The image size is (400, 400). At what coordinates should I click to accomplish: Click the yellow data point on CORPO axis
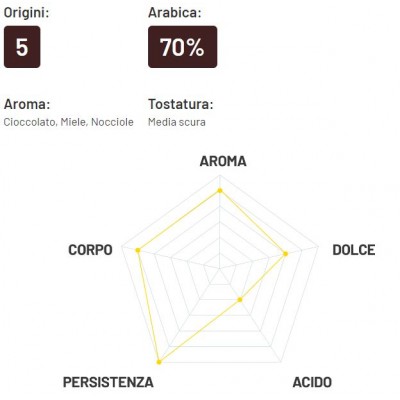138,250
